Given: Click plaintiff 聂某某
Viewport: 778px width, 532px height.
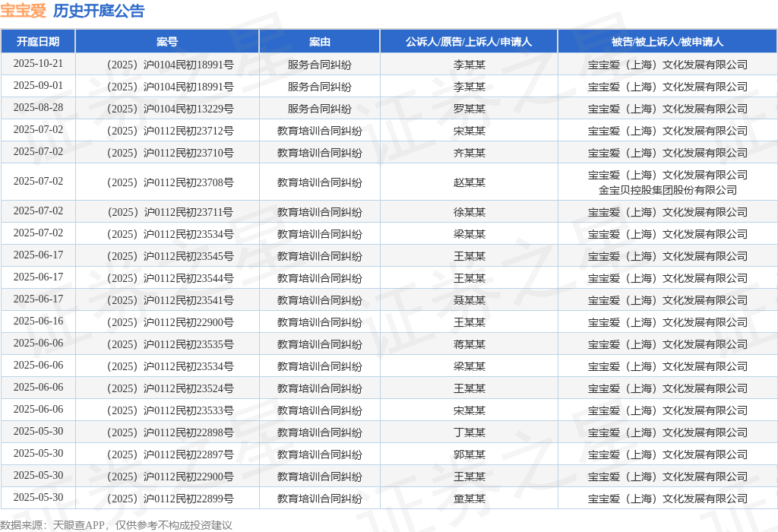Looking at the screenshot, I should pyautogui.click(x=469, y=301).
